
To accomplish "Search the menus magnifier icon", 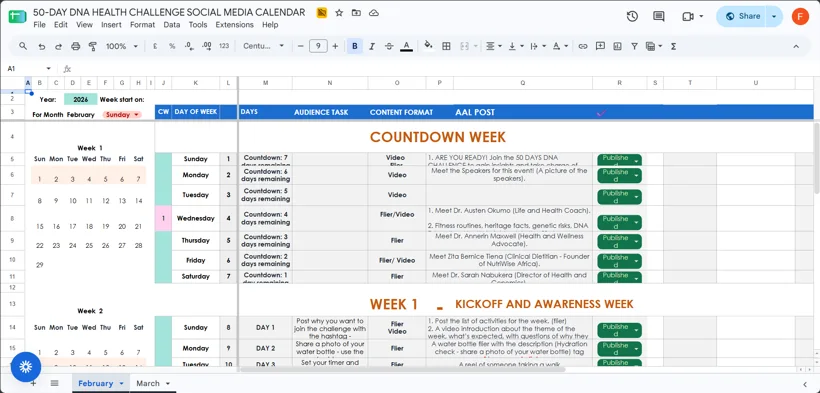I will [23, 46].
